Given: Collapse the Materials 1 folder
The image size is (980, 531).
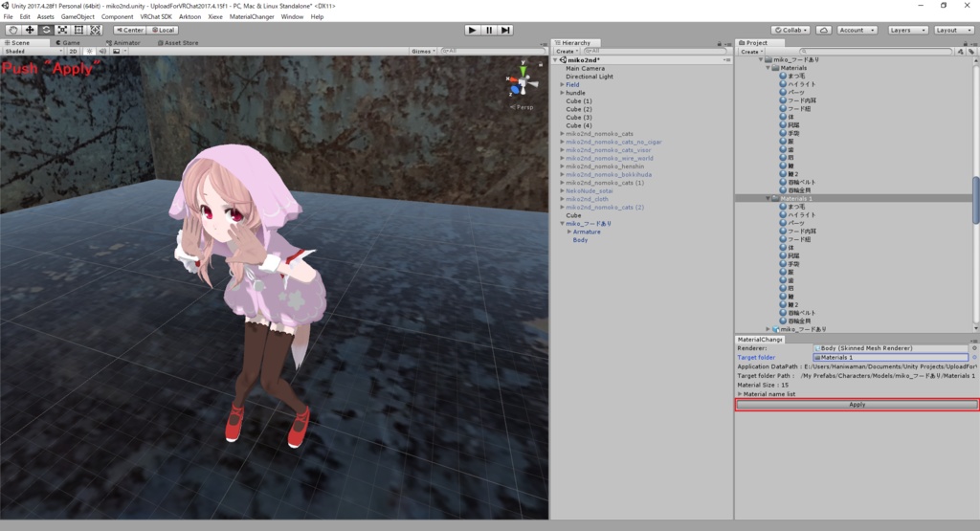Looking at the screenshot, I should point(768,198).
